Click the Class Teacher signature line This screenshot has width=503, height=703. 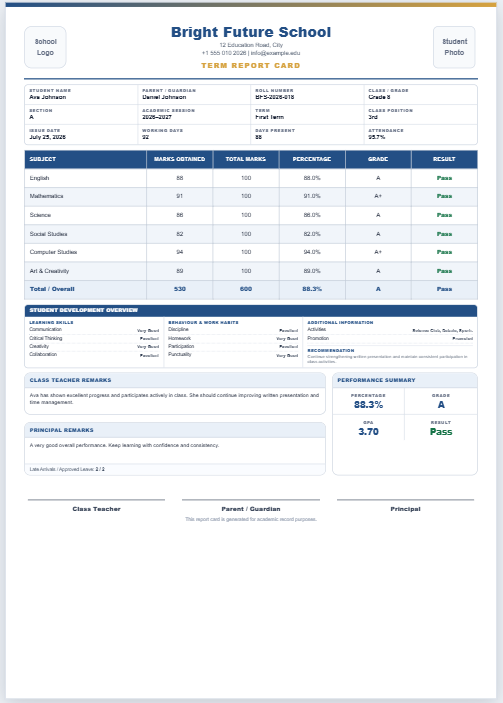[96, 499]
